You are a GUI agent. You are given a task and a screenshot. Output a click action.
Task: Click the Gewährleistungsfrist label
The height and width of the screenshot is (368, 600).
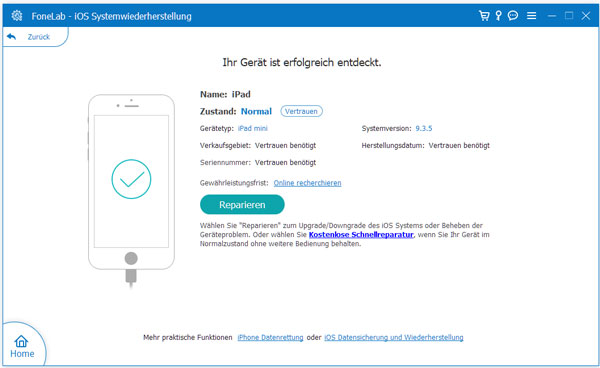click(x=234, y=183)
